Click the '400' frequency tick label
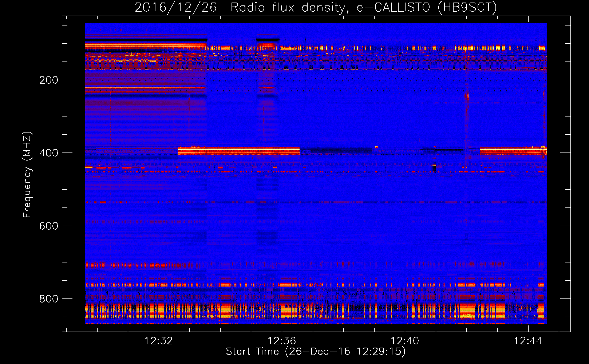The image size is (589, 364). click(49, 153)
